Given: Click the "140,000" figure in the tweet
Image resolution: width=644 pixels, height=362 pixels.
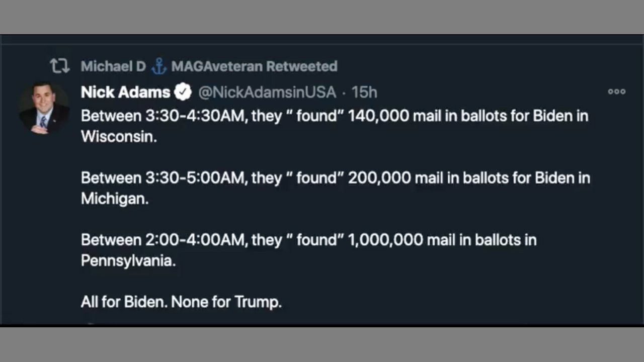Looking at the screenshot, I should pos(378,116).
